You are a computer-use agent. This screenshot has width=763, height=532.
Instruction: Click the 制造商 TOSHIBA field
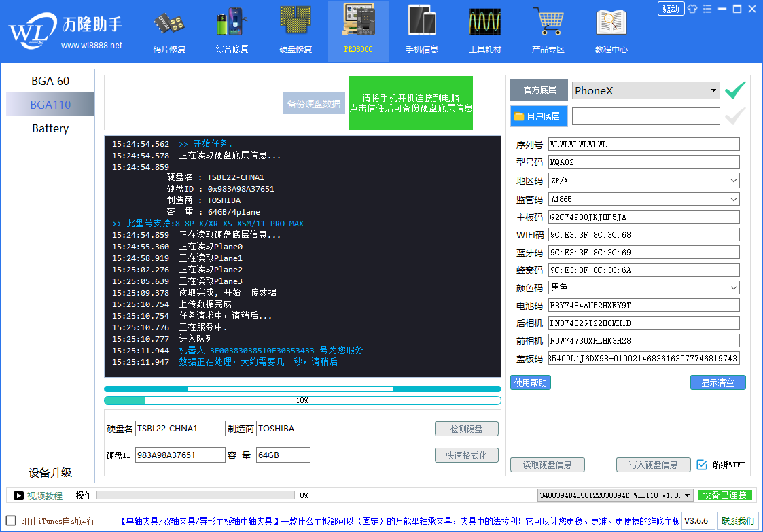point(283,428)
